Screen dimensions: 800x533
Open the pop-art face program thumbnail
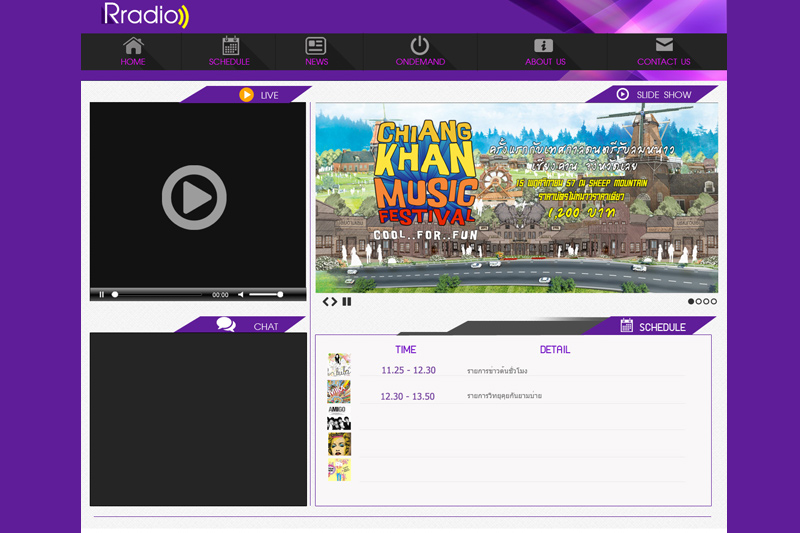(339, 444)
